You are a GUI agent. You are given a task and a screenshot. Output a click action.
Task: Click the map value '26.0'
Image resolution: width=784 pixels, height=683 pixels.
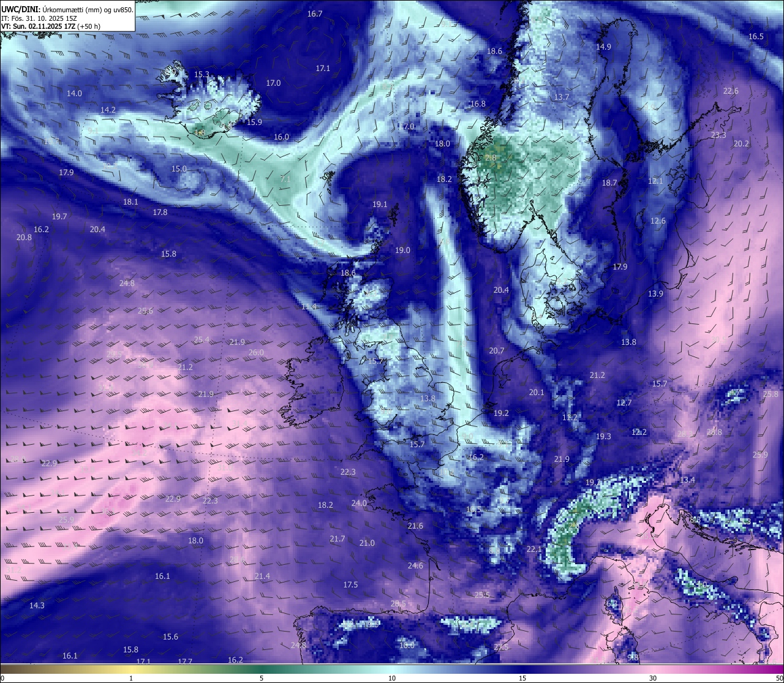point(256,352)
